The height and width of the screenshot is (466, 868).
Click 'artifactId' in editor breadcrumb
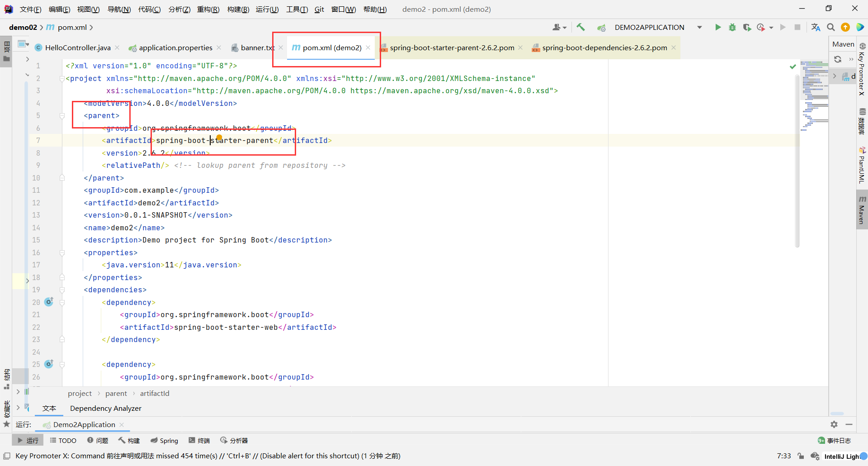155,394
